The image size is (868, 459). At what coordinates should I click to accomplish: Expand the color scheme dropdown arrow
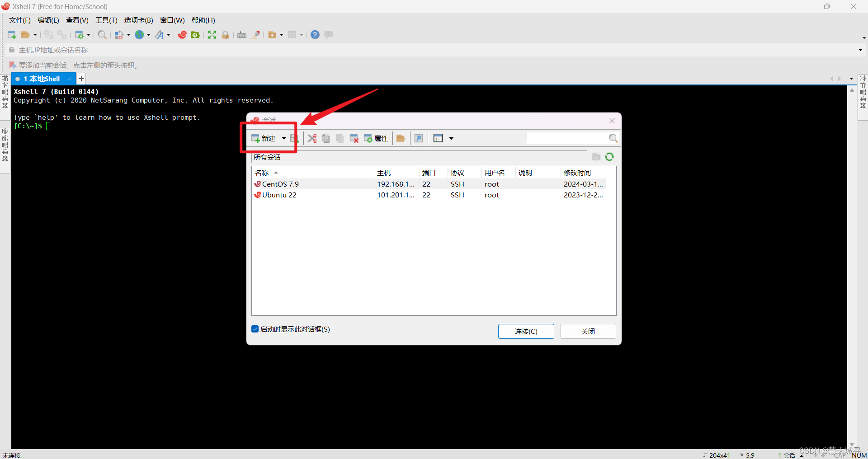point(129,35)
